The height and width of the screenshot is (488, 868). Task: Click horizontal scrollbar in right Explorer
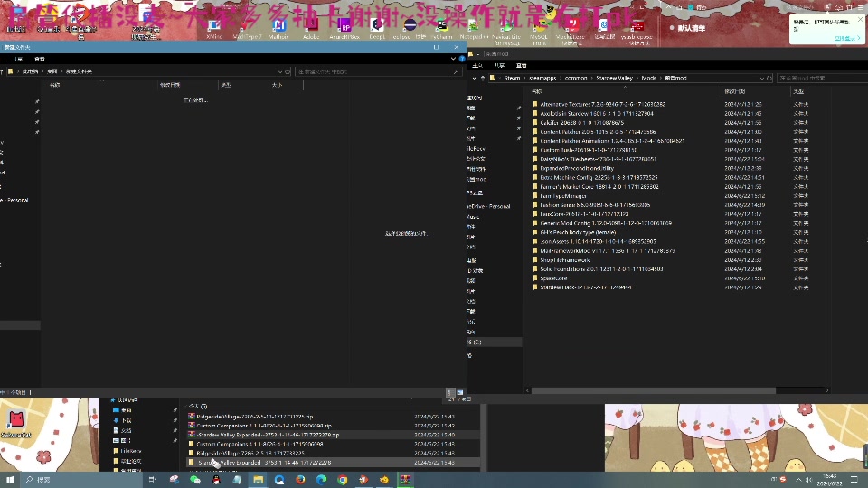(x=653, y=390)
